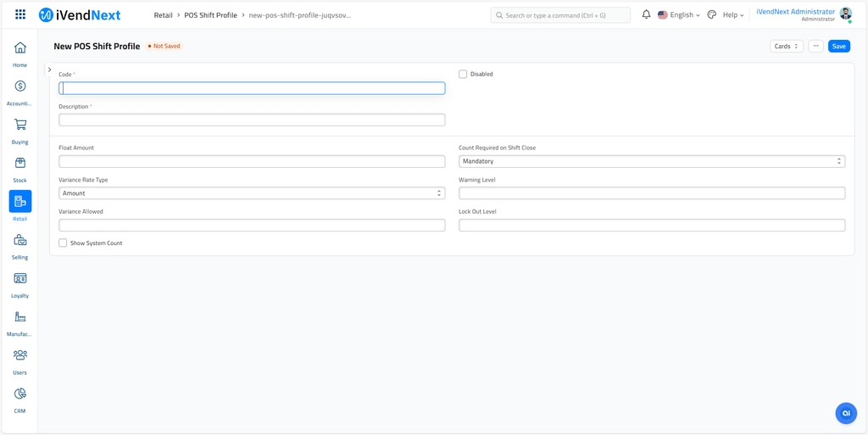Image resolution: width=868 pixels, height=435 pixels.
Task: Open the apps grid menu icon
Action: click(20, 15)
